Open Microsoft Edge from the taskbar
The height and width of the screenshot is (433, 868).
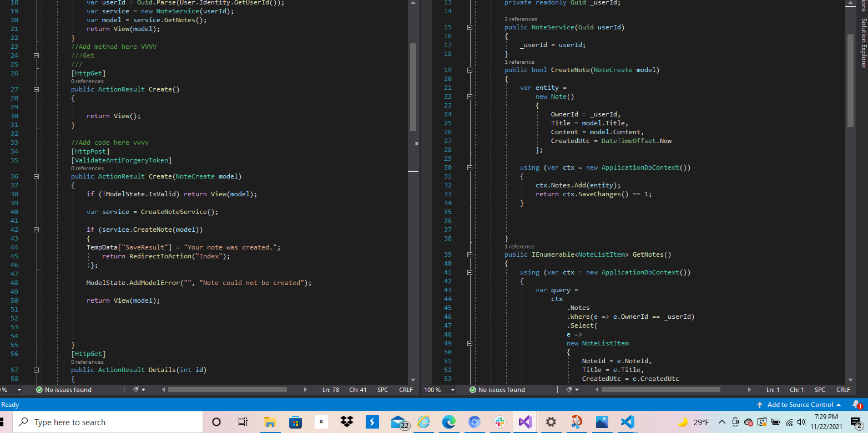click(448, 422)
